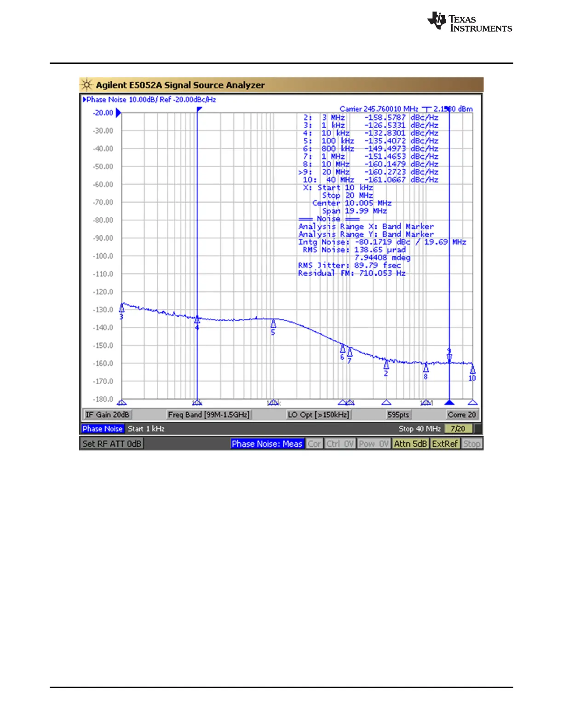Click the Phase Noise: Meas indicator
Viewport: 563px width, 728px height.
pos(267,444)
